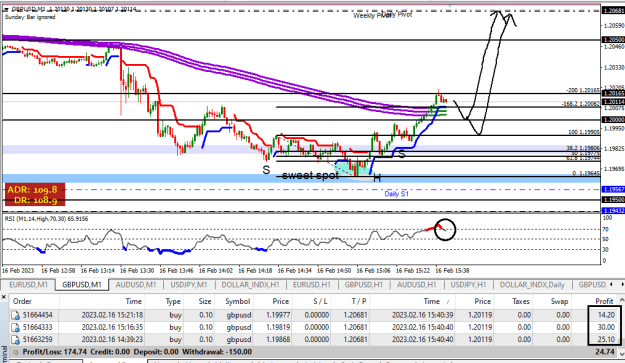Click open time 2023.02.16 15:16:35
This screenshot has width=625, height=363.
pos(112,328)
